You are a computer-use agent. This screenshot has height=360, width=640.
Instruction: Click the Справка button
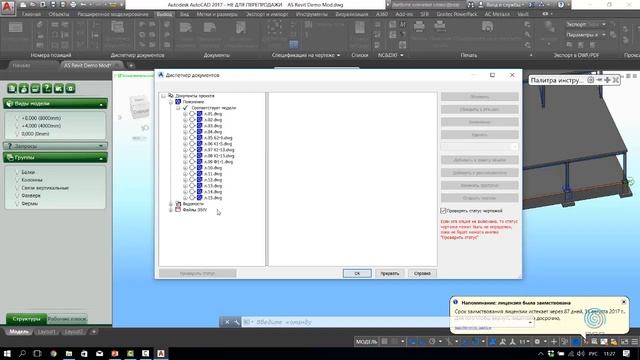tap(422, 273)
